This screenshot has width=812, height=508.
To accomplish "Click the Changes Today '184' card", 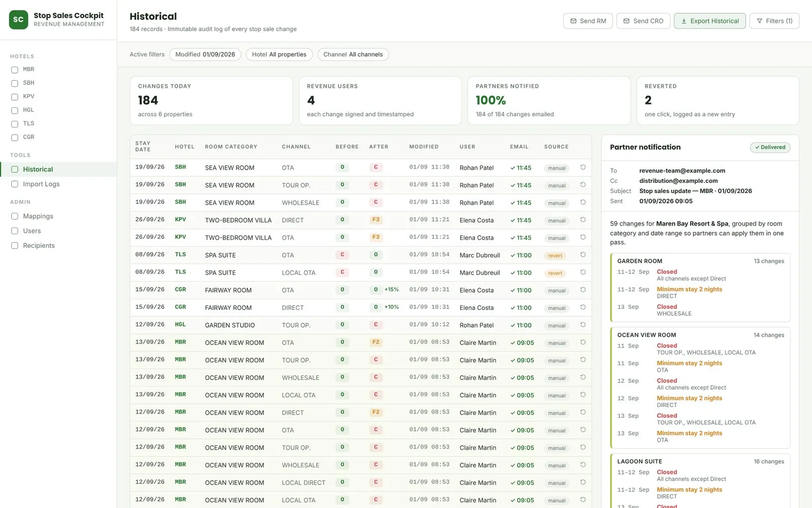I will tap(211, 101).
